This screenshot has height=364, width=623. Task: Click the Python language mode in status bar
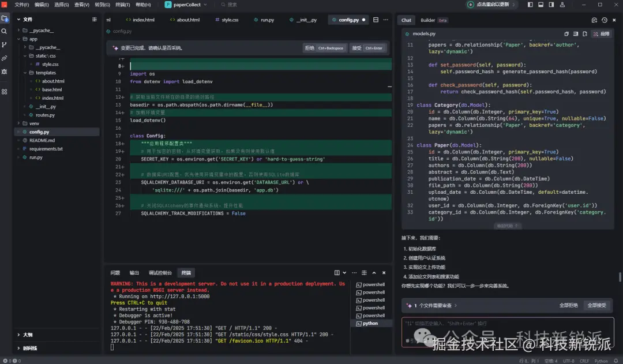(601, 361)
